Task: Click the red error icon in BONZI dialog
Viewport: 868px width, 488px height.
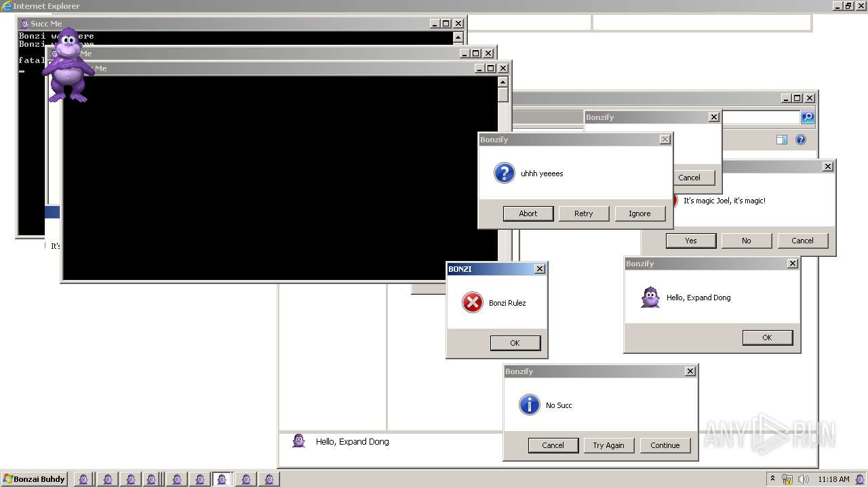Action: click(x=472, y=302)
